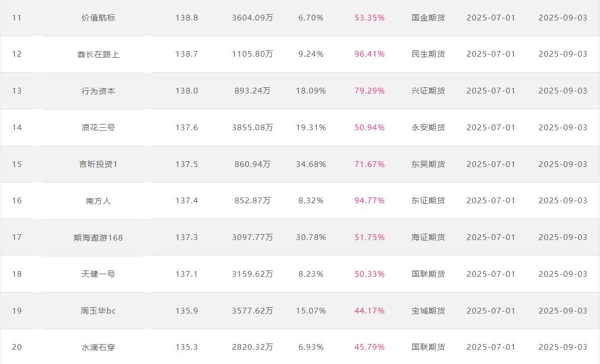Viewport: 600px width, 364px height.
Task: Select rank number 15 cell
Action: pos(17,164)
